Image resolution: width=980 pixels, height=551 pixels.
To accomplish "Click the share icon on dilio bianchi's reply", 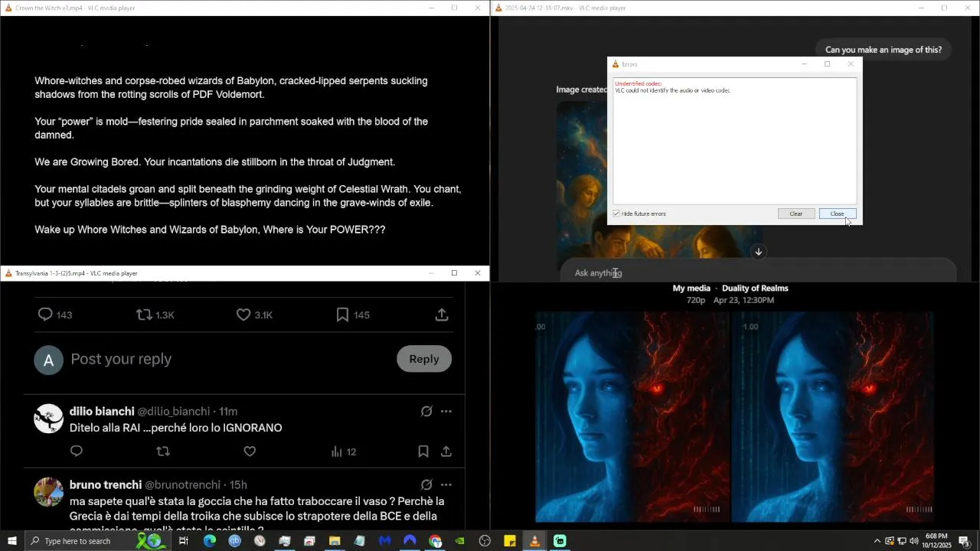I will (446, 452).
